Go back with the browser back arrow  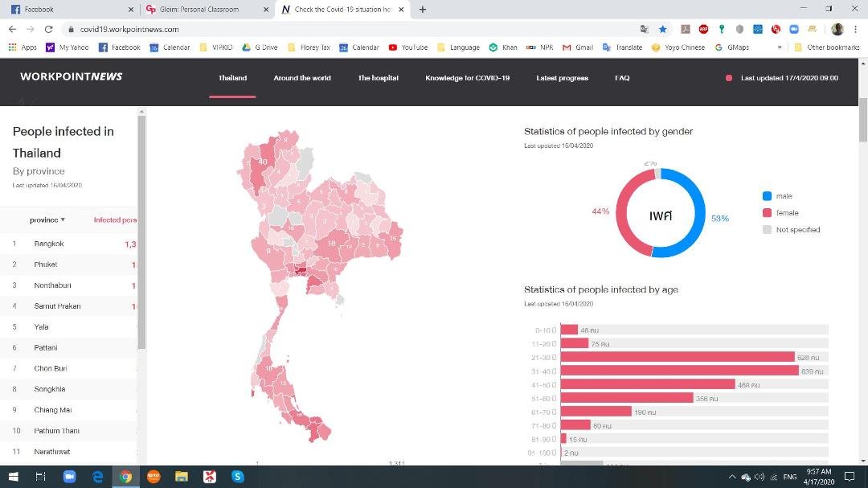click(x=12, y=30)
